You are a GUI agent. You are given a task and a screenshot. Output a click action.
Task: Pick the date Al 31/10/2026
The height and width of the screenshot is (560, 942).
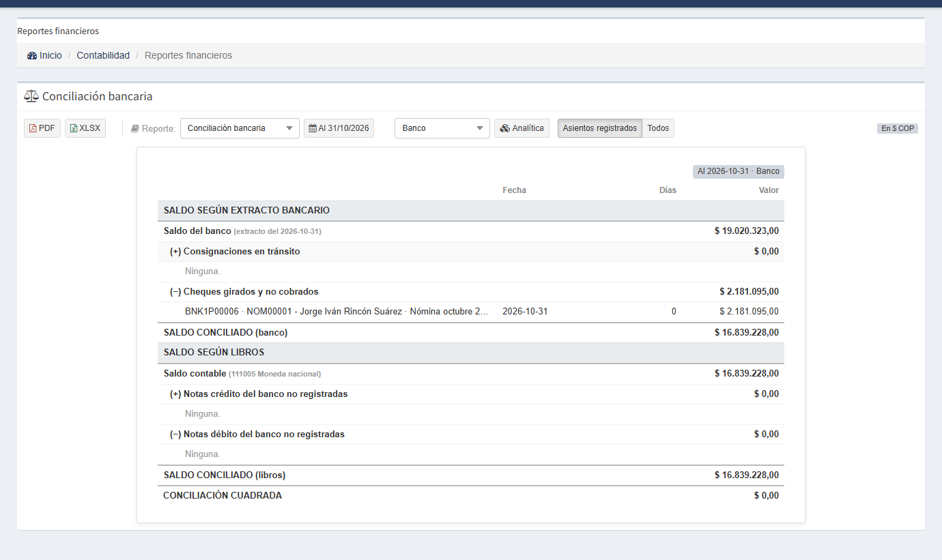pos(339,128)
